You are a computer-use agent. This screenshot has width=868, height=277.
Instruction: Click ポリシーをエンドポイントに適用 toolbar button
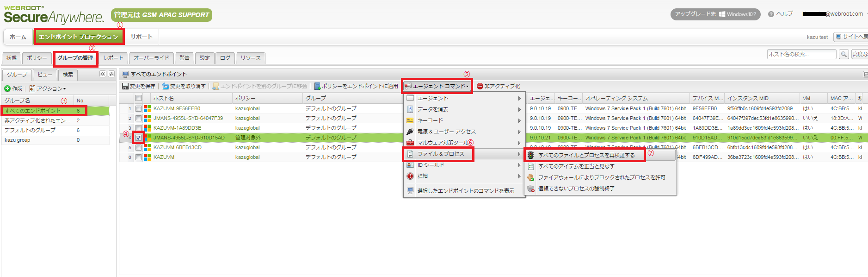pyautogui.click(x=356, y=86)
